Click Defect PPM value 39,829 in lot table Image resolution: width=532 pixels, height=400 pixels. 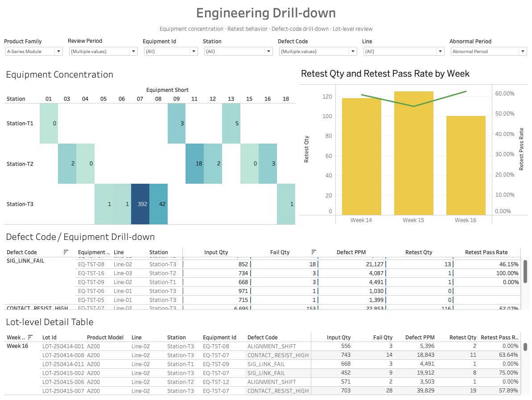pyautogui.click(x=425, y=391)
